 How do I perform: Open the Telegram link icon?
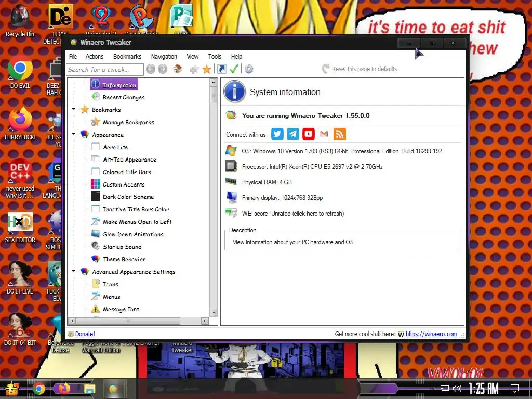(293, 134)
